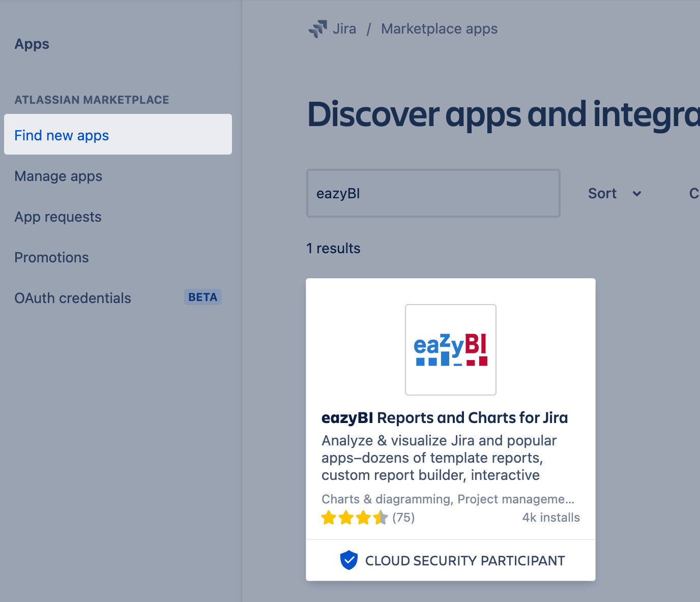Click the 4k installs label
Viewport: 700px width, 602px height.
click(x=551, y=518)
